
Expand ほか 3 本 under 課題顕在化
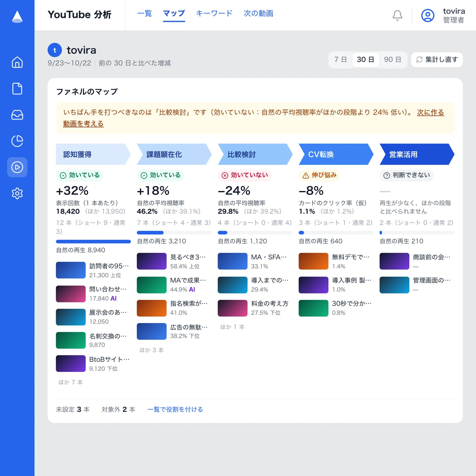[152, 350]
